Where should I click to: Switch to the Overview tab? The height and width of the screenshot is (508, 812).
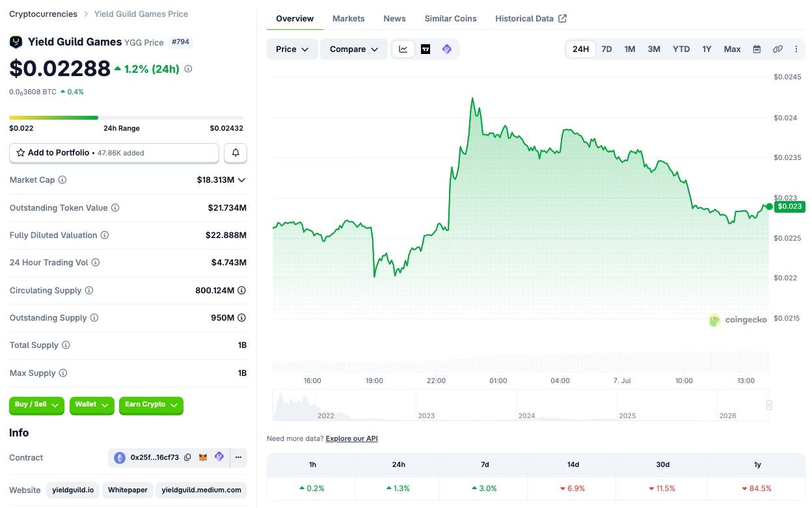295,18
